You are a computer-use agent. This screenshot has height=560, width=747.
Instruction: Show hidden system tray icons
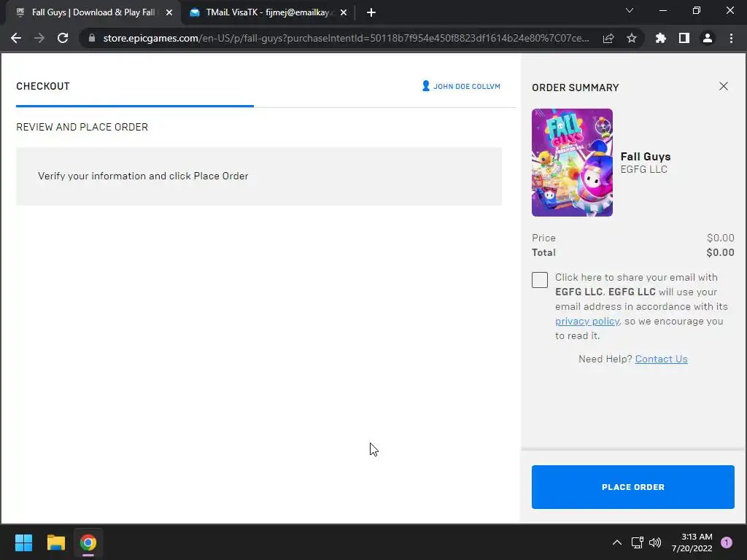(x=617, y=542)
